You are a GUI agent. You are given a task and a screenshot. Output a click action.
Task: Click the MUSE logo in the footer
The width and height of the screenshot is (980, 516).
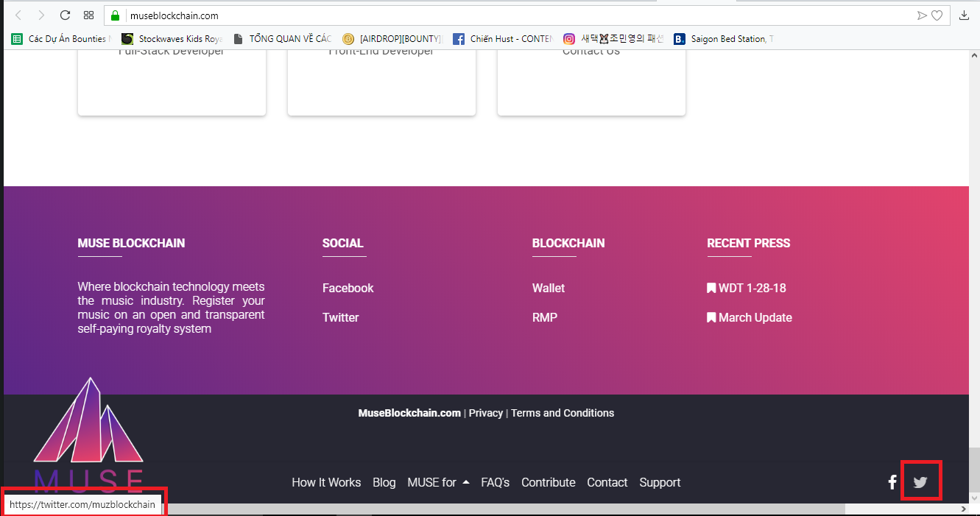click(x=88, y=434)
